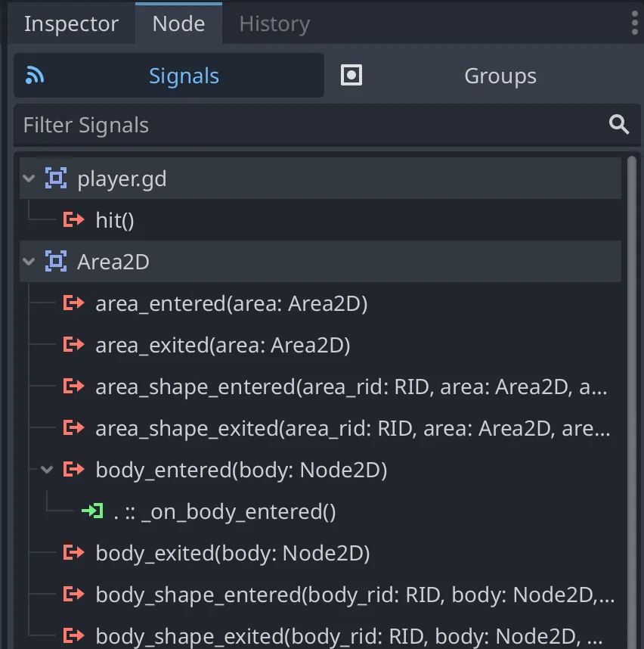
Task: Click the signal icon next to area_entered
Action: [x=73, y=303]
